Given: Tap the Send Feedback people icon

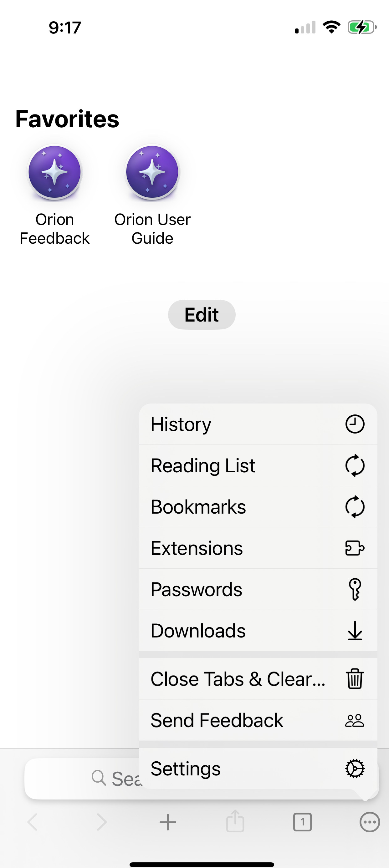Looking at the screenshot, I should coord(355,720).
